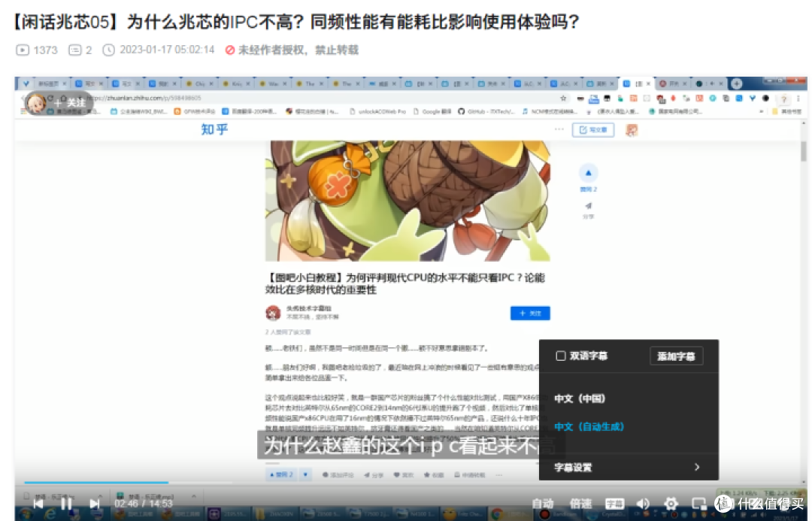Image resolution: width=812 pixels, height=521 pixels.
Task: Click the 2023-01-17 05:02:14 timestamp
Action: (x=167, y=50)
